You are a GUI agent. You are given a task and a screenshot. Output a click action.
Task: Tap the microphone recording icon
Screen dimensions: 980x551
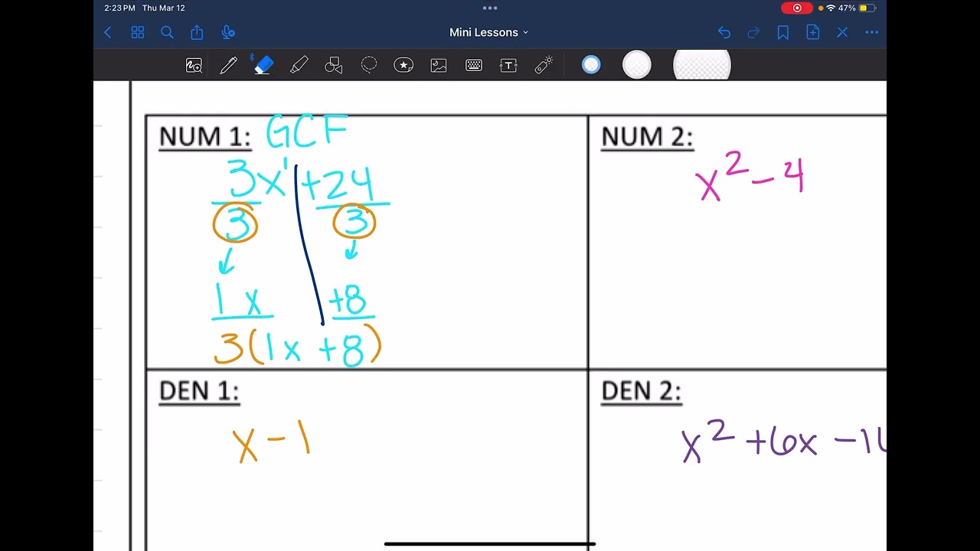click(227, 32)
